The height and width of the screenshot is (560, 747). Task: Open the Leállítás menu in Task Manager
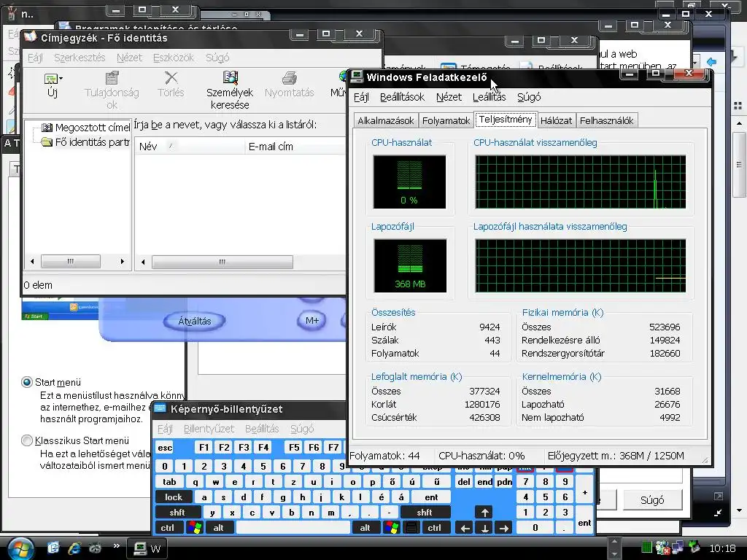[x=489, y=97]
